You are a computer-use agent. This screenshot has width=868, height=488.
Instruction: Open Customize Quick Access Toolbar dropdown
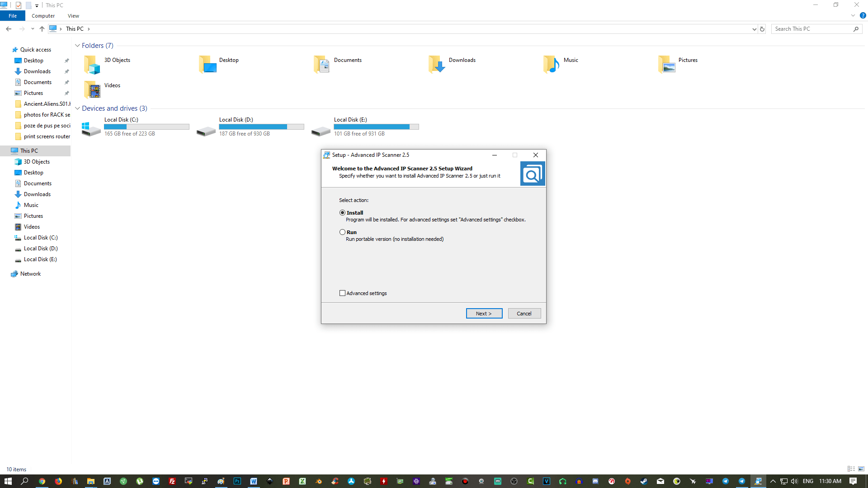[x=37, y=5]
